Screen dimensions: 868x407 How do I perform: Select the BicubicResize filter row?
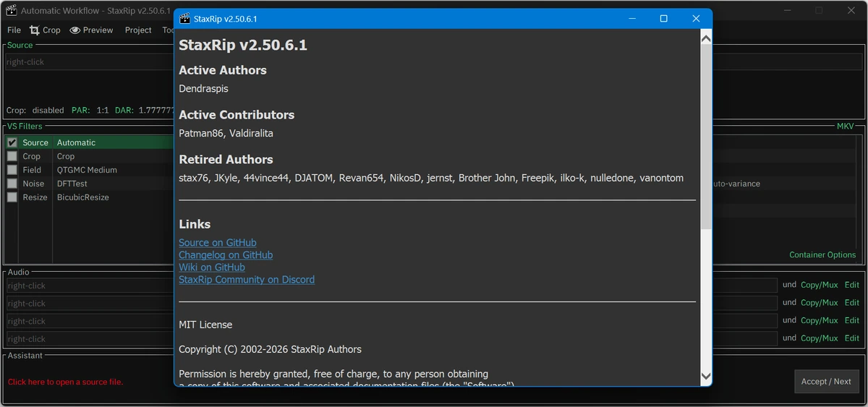tap(90, 197)
